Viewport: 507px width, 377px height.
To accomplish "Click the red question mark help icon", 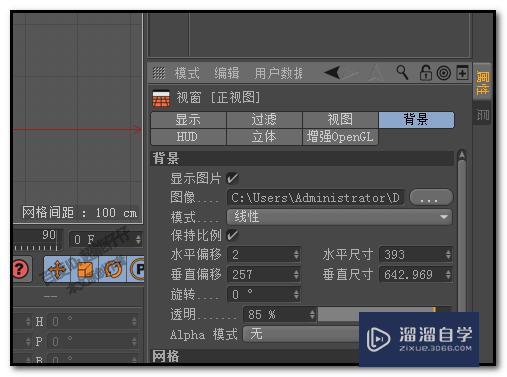I will point(21,269).
